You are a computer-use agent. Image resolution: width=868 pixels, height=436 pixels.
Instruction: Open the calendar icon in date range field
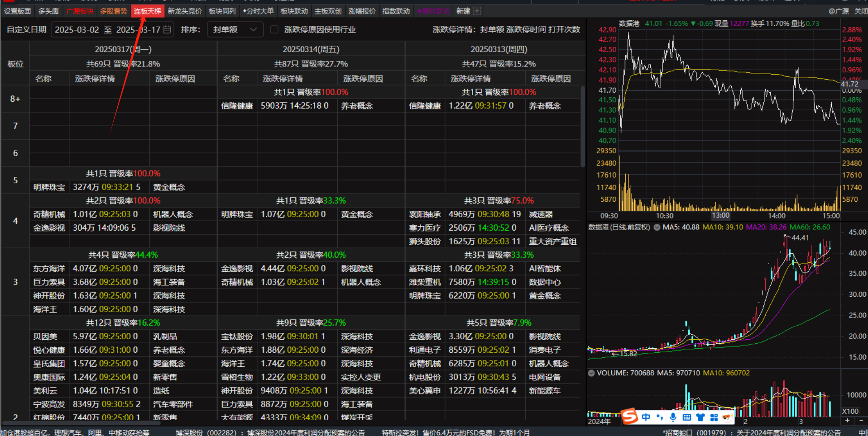coord(167,30)
